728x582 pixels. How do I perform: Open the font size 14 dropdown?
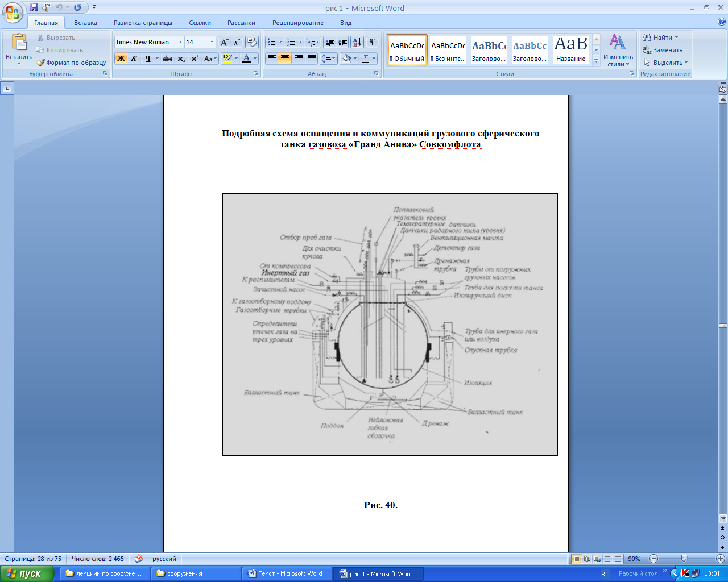pyautogui.click(x=212, y=42)
